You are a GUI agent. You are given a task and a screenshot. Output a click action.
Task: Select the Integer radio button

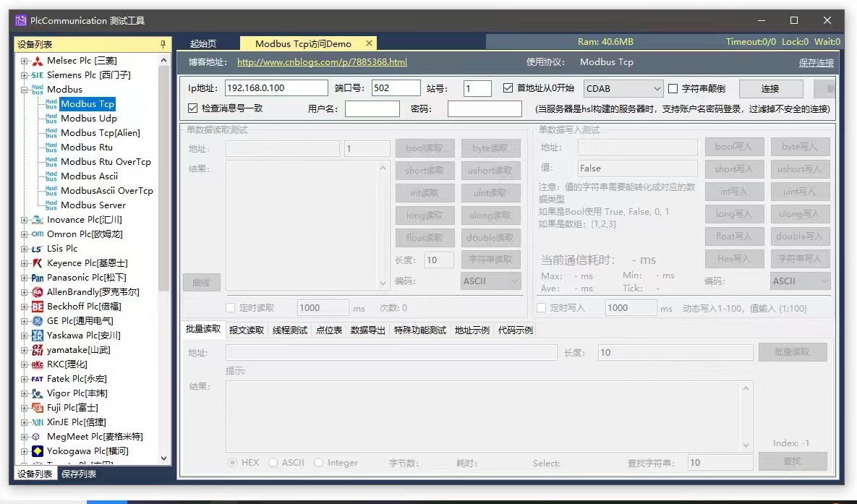tap(319, 463)
